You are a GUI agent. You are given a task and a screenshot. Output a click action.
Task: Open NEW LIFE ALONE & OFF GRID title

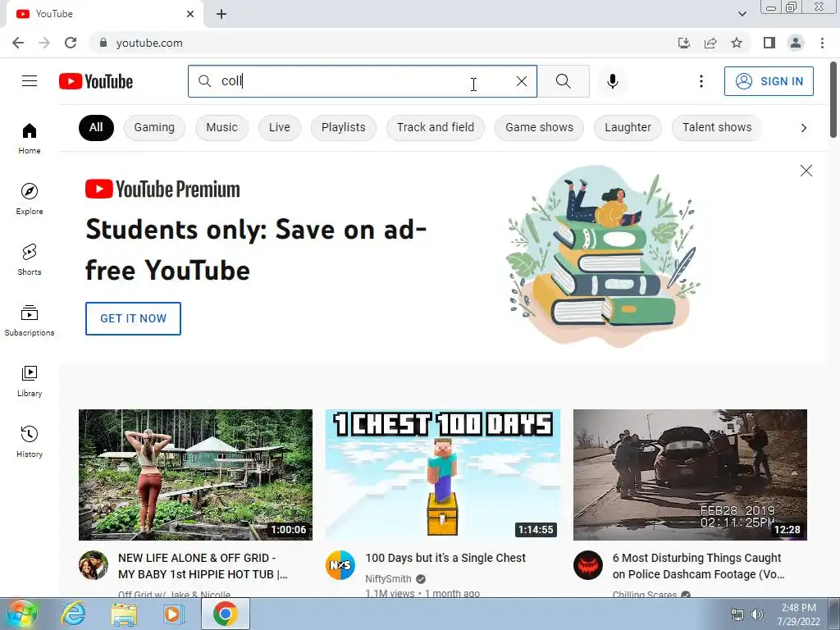pyautogui.click(x=203, y=566)
